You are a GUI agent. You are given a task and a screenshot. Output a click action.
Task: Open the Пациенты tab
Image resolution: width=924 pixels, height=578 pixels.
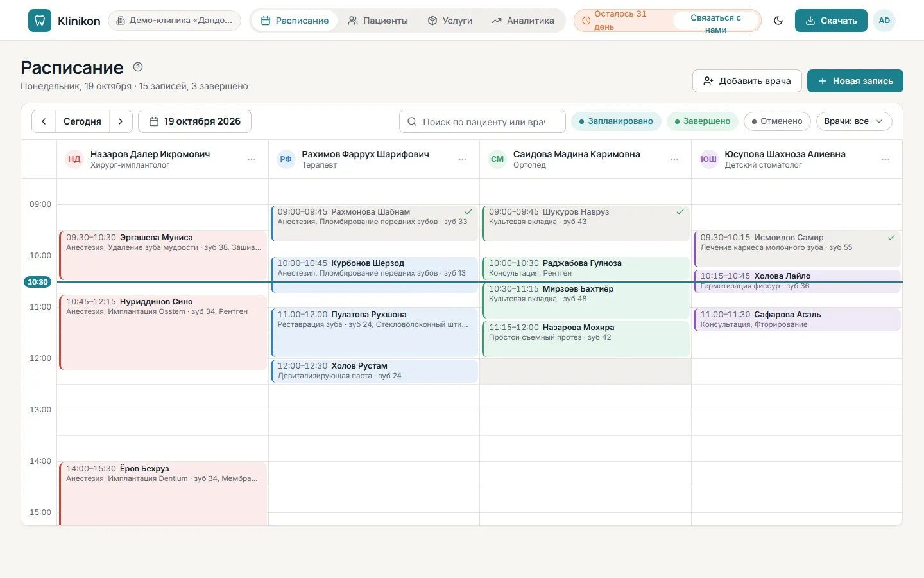click(378, 21)
